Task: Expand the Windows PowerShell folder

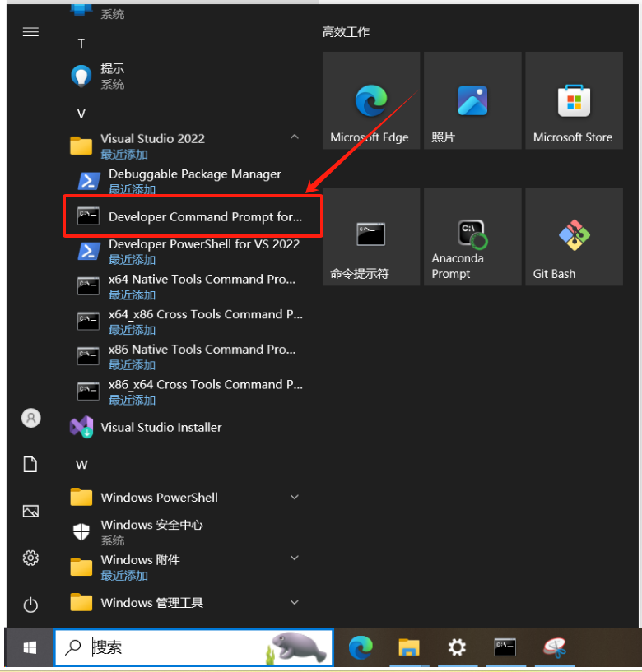Action: 294,497
